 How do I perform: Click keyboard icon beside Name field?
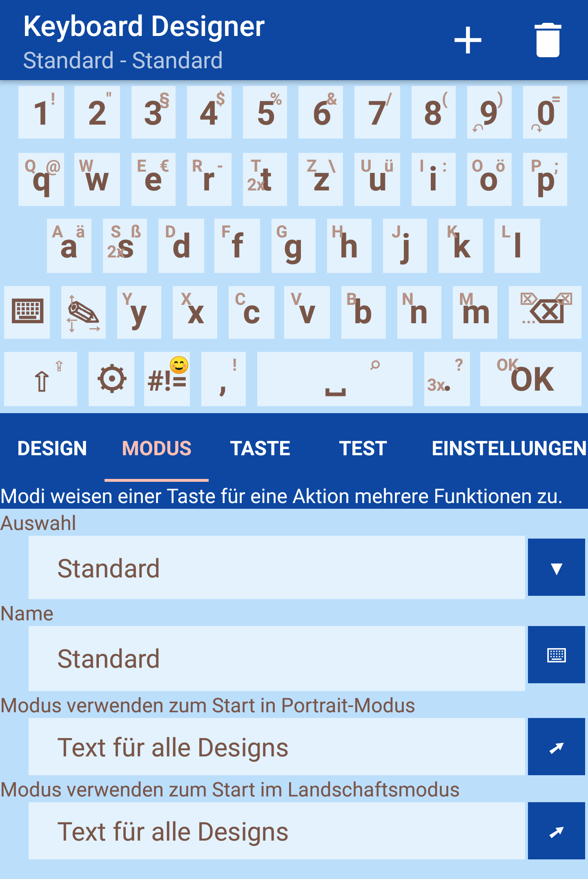coord(556,655)
